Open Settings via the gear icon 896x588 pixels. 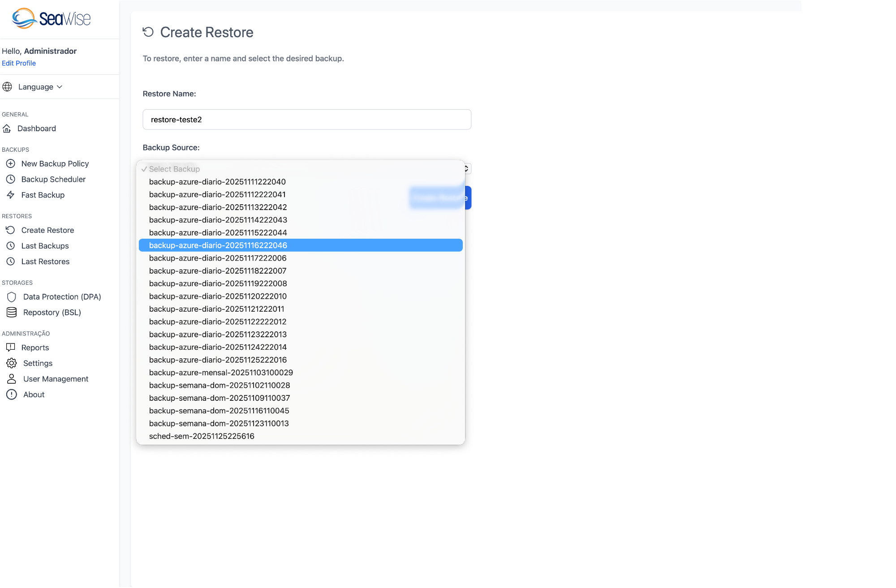[12, 363]
